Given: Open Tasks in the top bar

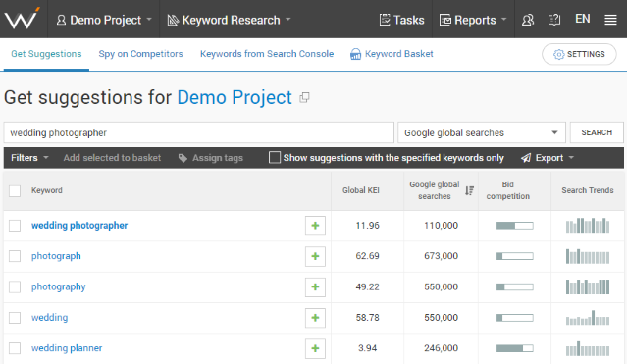Looking at the screenshot, I should point(401,20).
